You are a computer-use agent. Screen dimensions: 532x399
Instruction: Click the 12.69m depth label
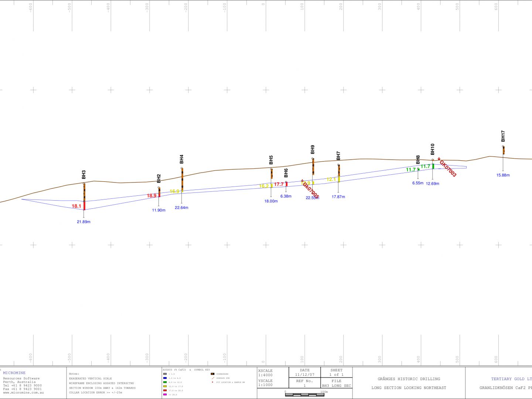[x=433, y=184]
